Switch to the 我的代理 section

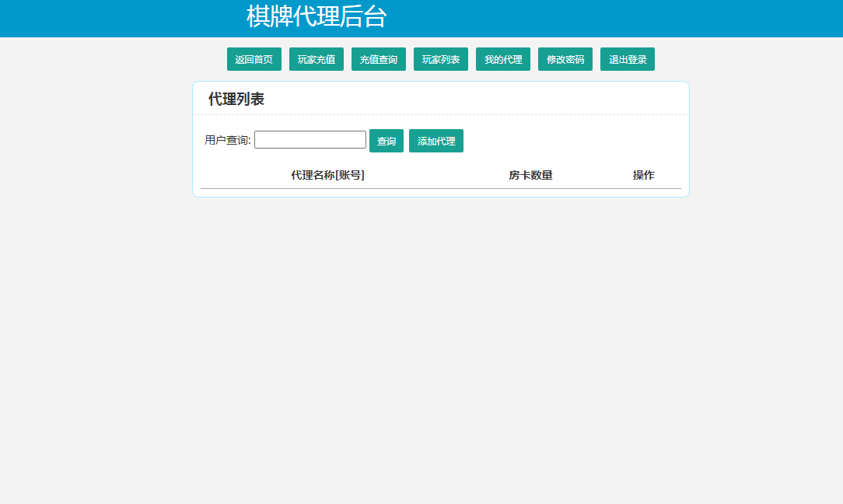pos(502,58)
